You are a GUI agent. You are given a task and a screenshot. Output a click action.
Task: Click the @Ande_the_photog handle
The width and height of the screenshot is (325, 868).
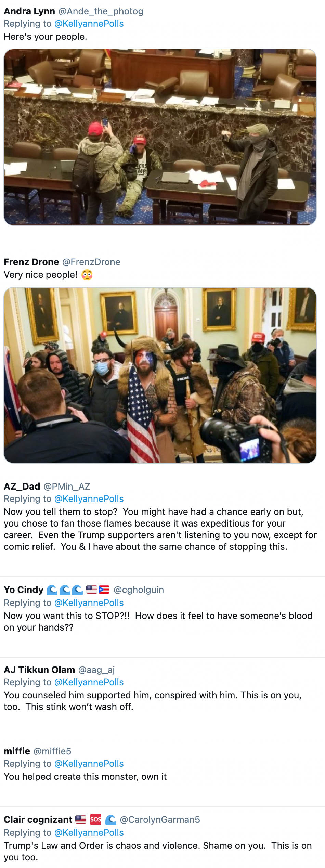[101, 11]
